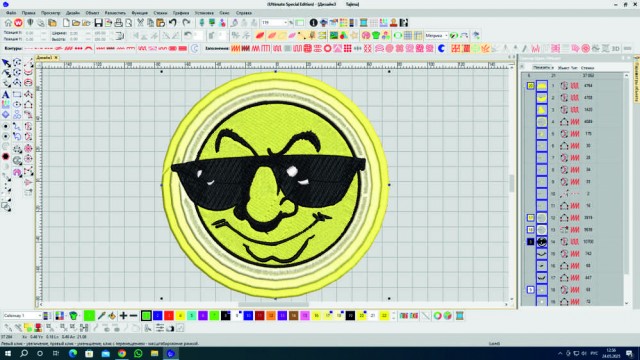Select the text tool A
Viewport: 640px width, 360px height.
pos(6,95)
